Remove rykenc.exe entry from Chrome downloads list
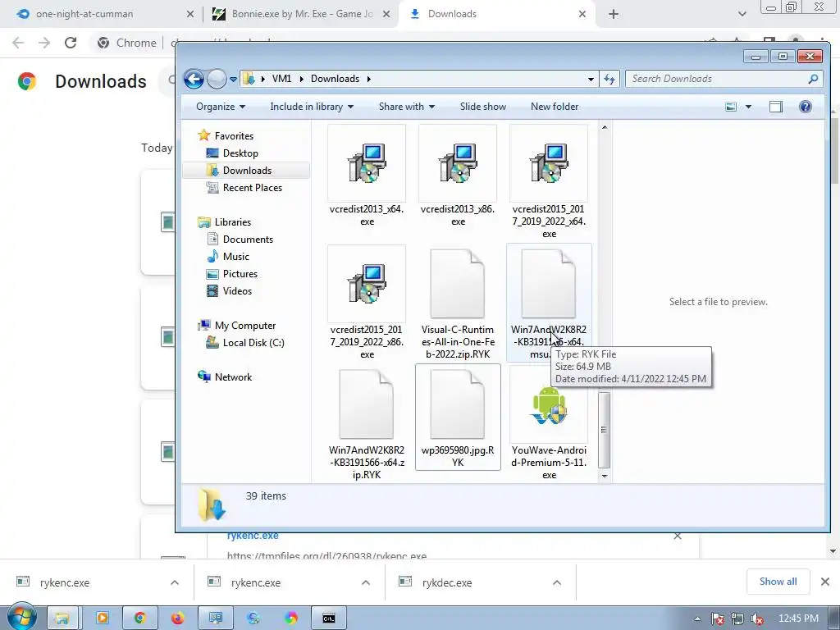 [678, 536]
